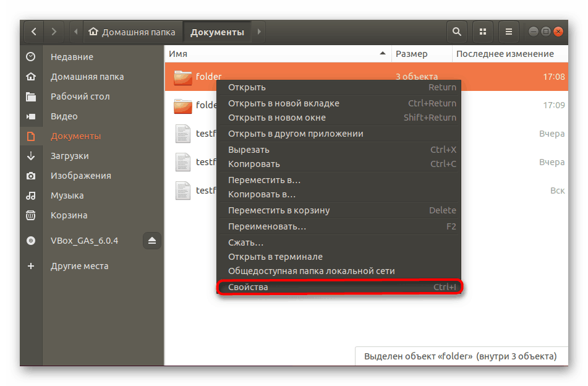Screen dimensions: 588x386
Task: Click the «3 объекта» size cell
Action: 417,77
